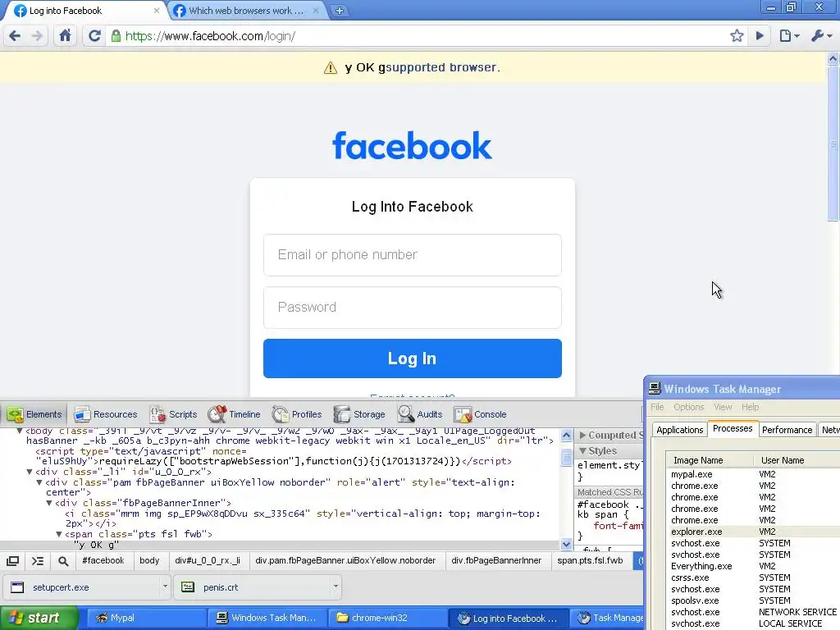
Task: Switch to Applications tab in Task Manager
Action: 679,430
